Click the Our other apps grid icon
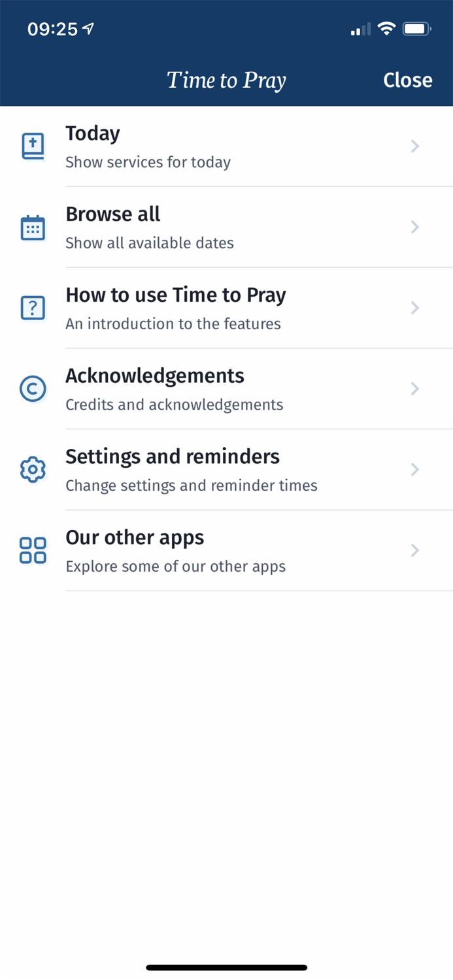This screenshot has height=980, width=453. [33, 550]
